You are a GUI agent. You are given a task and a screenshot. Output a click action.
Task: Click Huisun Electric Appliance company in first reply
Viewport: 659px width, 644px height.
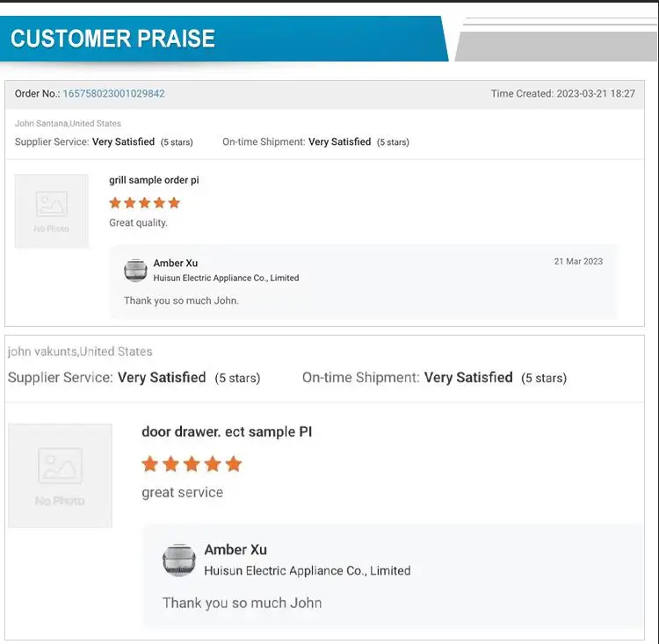click(x=226, y=278)
